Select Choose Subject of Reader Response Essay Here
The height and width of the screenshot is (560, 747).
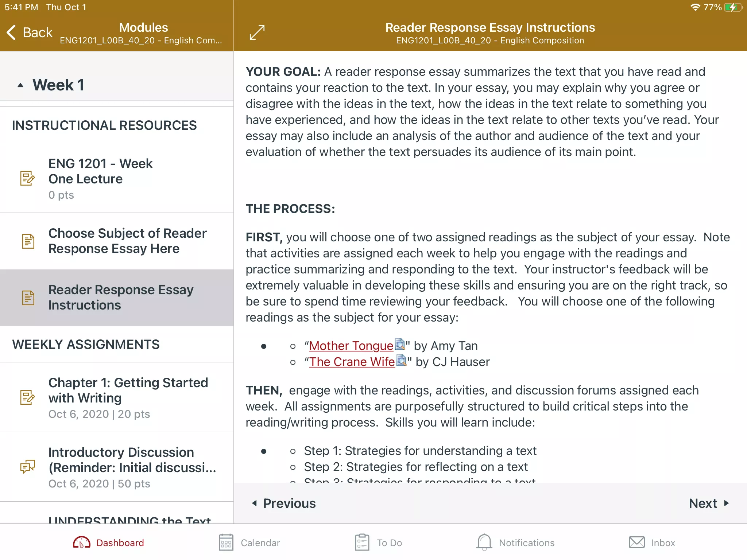pyautogui.click(x=117, y=241)
